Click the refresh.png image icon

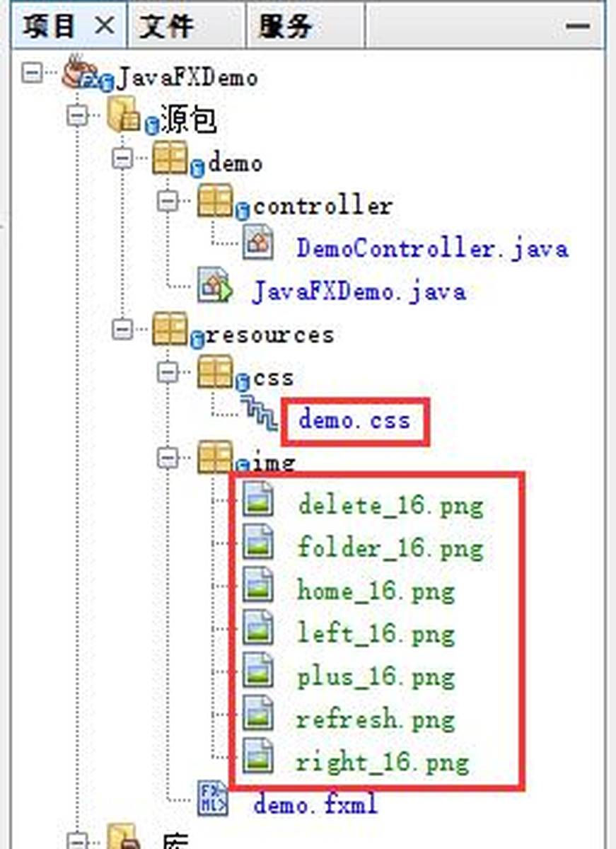[x=258, y=714]
